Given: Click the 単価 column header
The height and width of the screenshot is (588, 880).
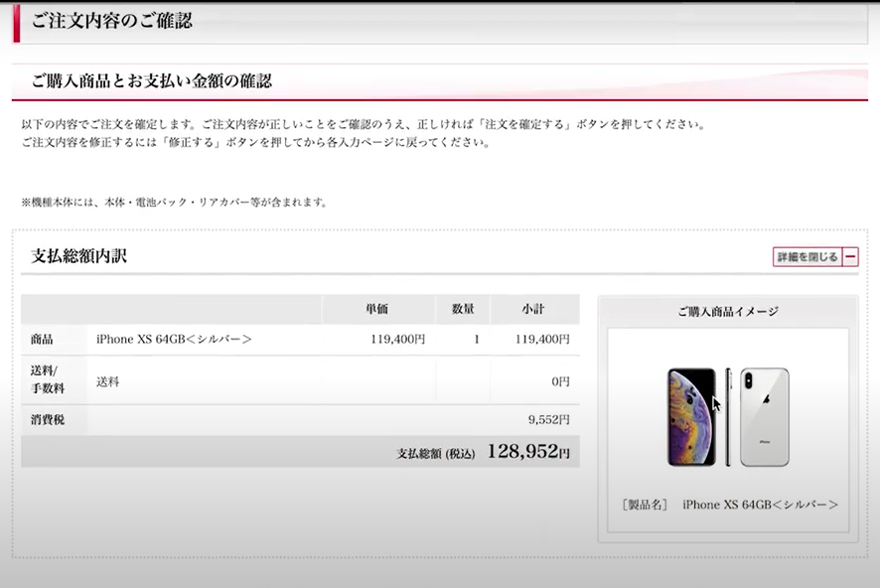Looking at the screenshot, I should pyautogui.click(x=377, y=309).
